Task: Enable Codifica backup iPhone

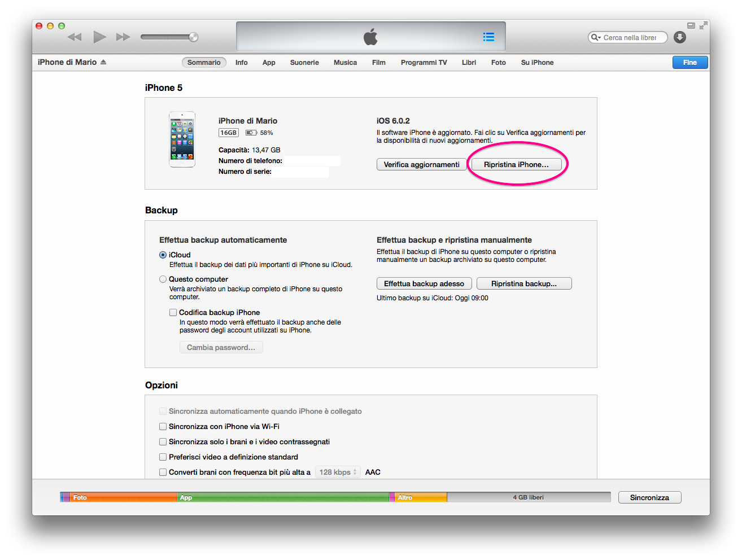Action: pyautogui.click(x=173, y=313)
